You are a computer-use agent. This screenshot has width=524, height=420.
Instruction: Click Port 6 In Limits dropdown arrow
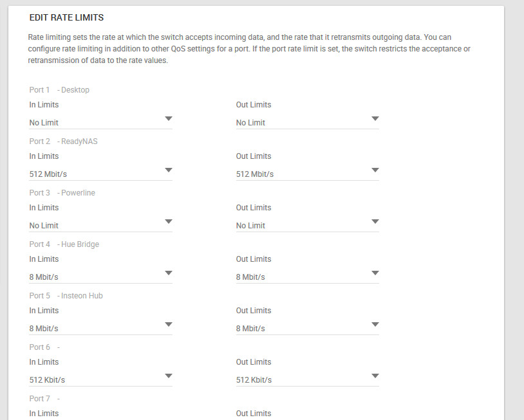pos(169,376)
